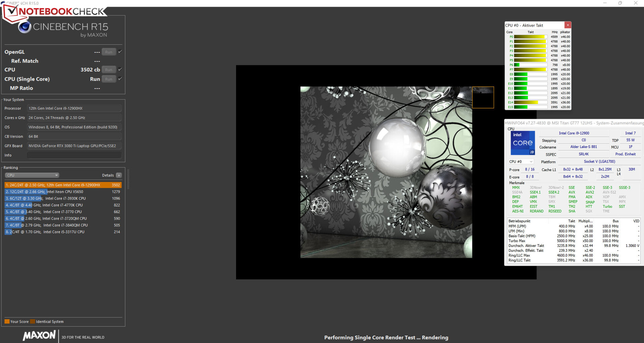The width and height of the screenshot is (644, 343).
Task: Open the CPU ranking dropdown
Action: point(32,175)
